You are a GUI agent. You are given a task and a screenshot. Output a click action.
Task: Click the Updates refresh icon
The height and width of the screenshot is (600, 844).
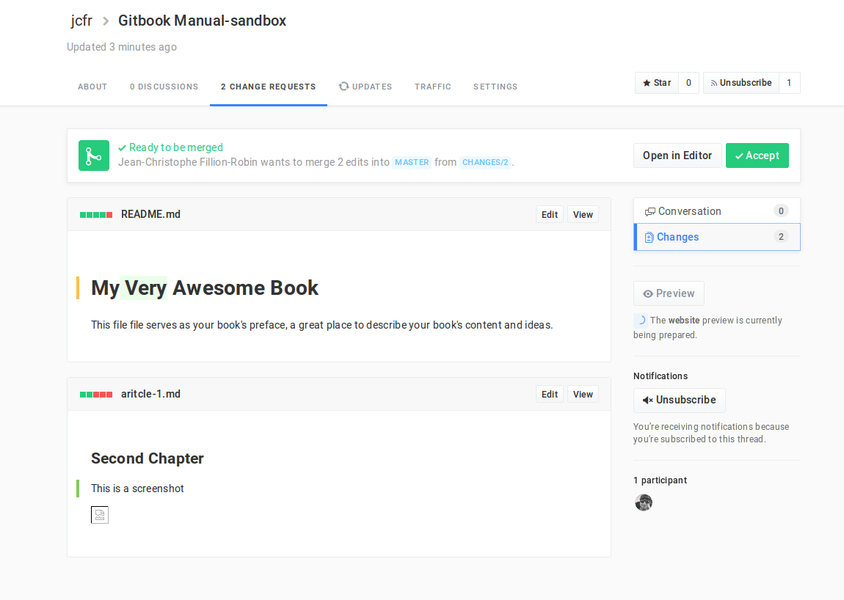344,86
